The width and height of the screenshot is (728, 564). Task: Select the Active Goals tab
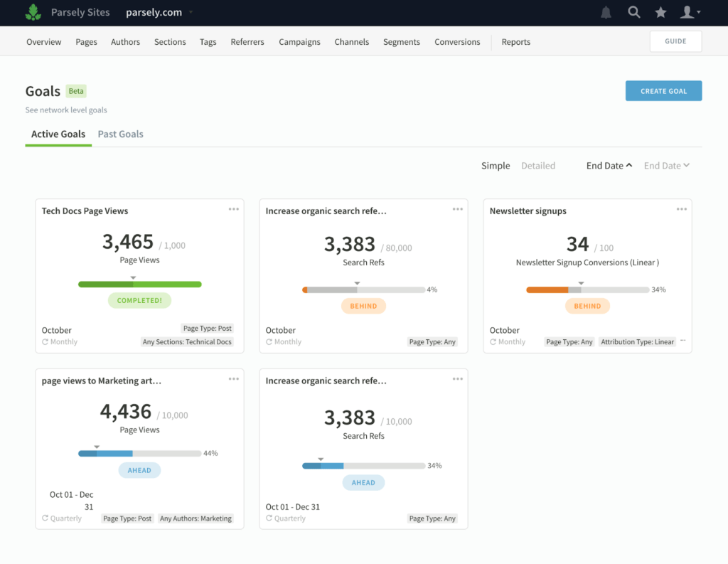[58, 134]
